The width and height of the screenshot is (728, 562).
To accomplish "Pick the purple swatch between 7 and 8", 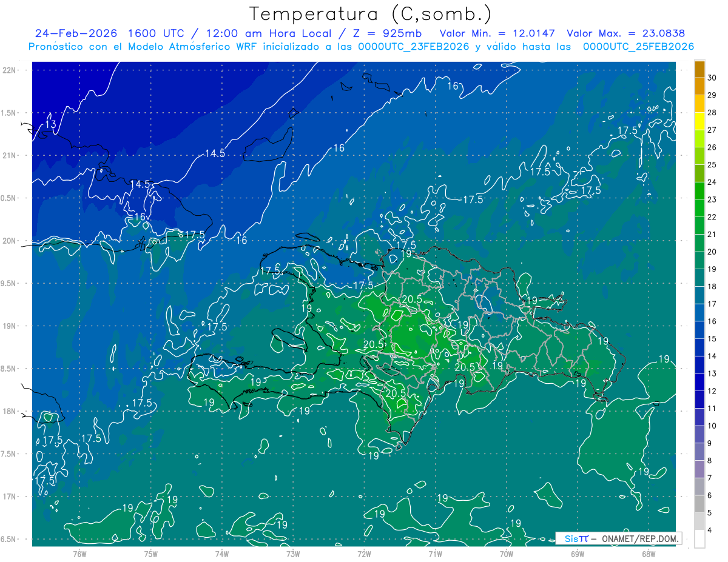I will 699,469.
